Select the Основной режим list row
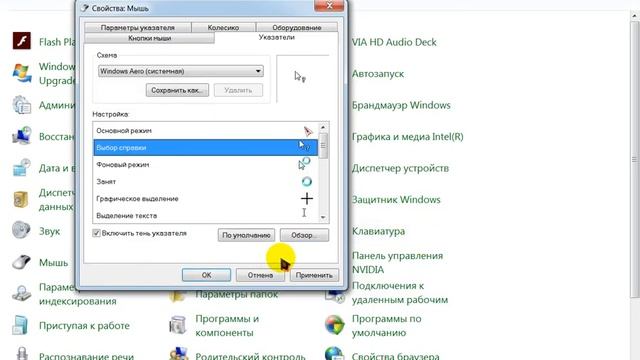 tap(205, 131)
